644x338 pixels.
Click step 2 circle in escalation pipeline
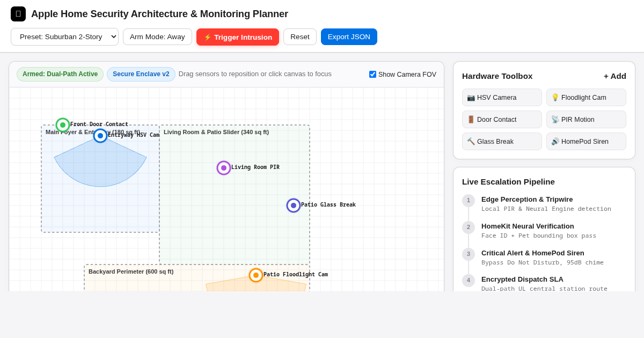click(469, 227)
